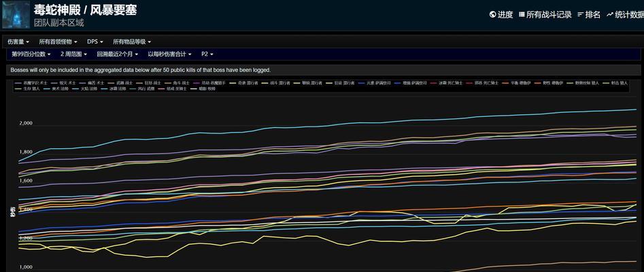Click the 以每秒伤害合计 option
Image resolution: width=644 pixels, height=272 pixels.
169,54
